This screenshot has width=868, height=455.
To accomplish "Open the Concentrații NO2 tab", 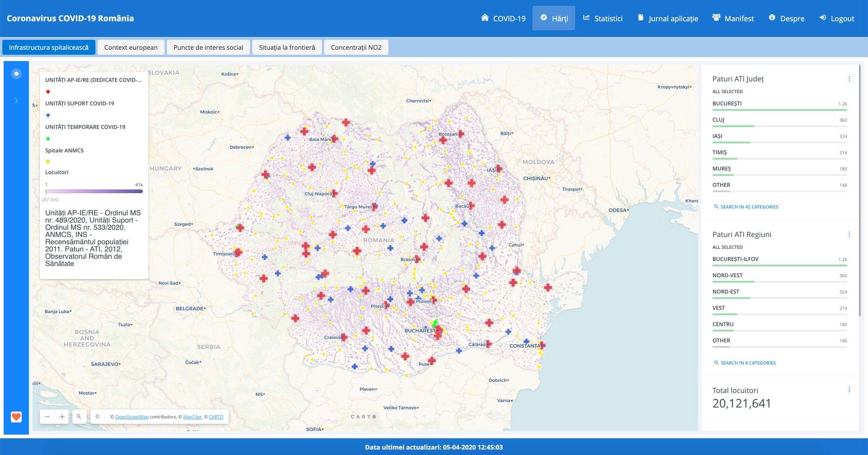I will [x=356, y=47].
